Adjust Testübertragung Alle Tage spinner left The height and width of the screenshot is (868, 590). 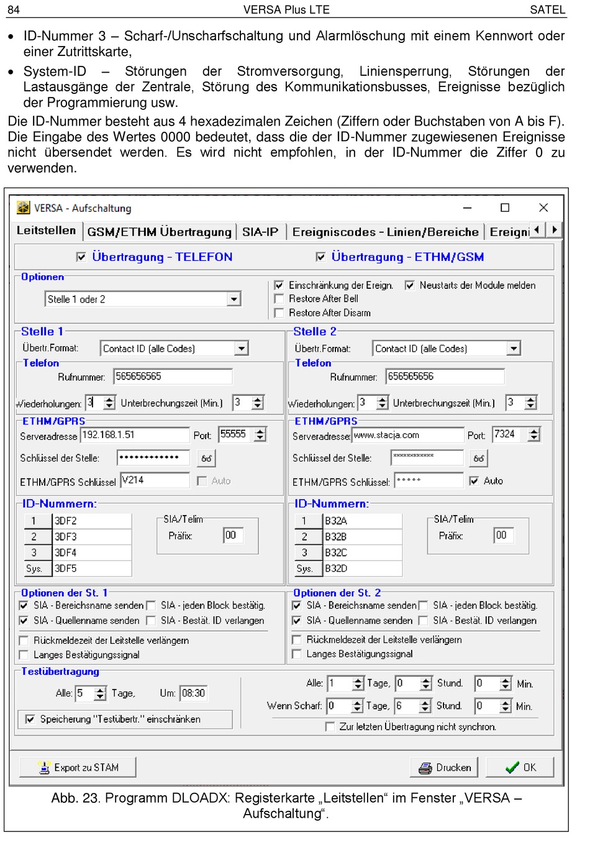pos(100,693)
